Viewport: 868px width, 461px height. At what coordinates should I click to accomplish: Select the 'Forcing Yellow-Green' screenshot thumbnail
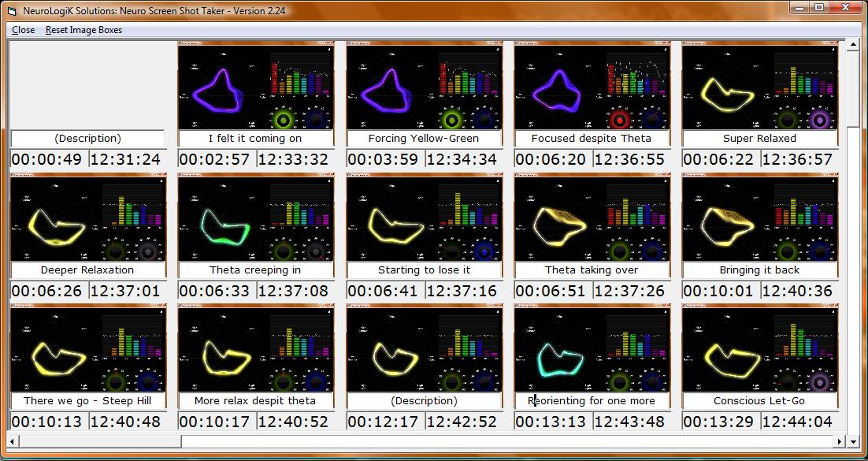(424, 87)
